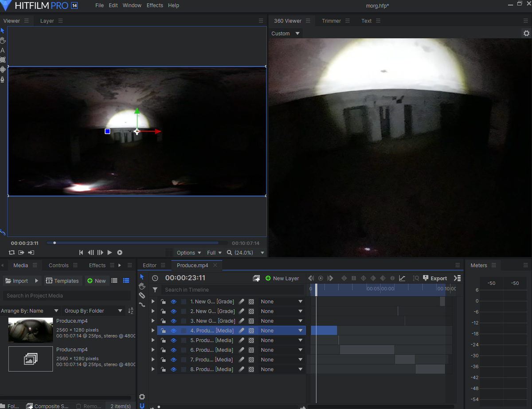Image resolution: width=532 pixels, height=409 pixels.
Task: Select the arrow Select tool in the Viewer
Action: pos(2,31)
